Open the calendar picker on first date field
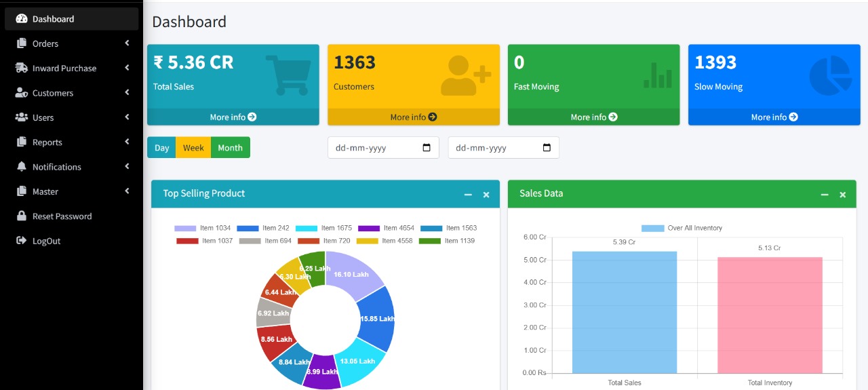 coord(427,148)
